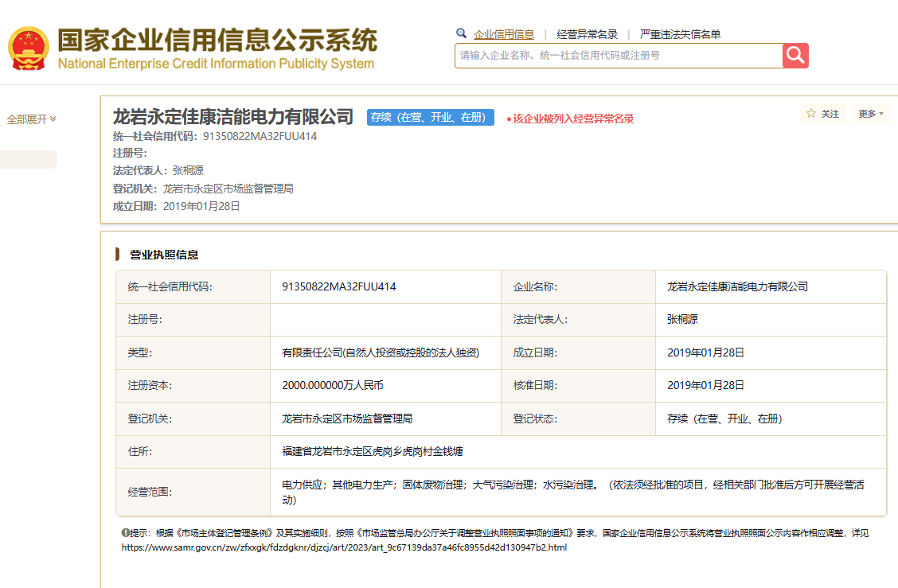The width and height of the screenshot is (898, 588).
Task: Click the table's 登记机关 value cell
Action: pos(385,419)
